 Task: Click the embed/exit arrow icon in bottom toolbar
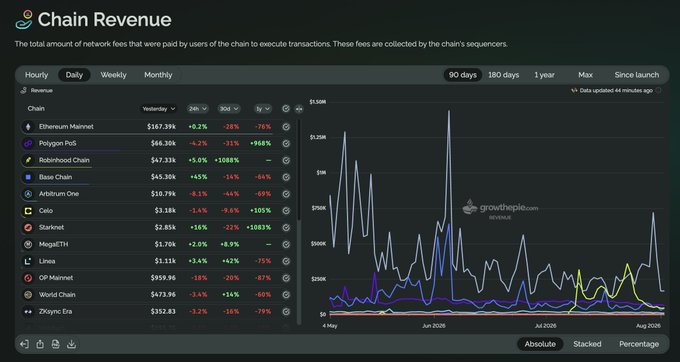24,344
